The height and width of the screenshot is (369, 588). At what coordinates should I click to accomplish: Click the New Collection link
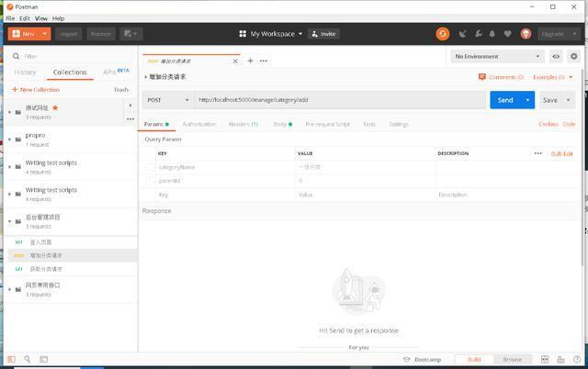[36, 90]
